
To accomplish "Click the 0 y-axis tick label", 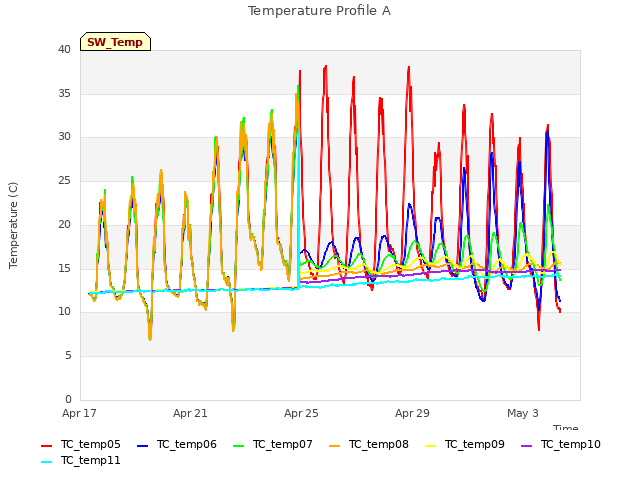I will [68, 399].
